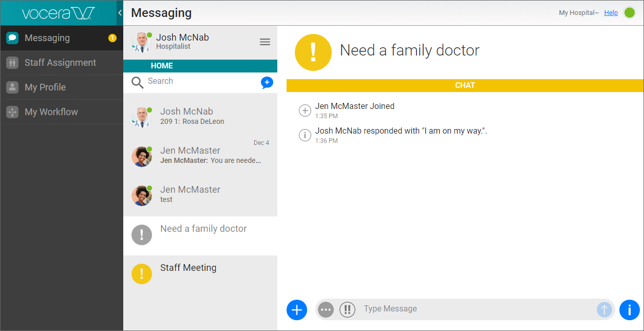This screenshot has height=331, width=644.
Task: Open the My Hospital dropdown
Action: [579, 12]
